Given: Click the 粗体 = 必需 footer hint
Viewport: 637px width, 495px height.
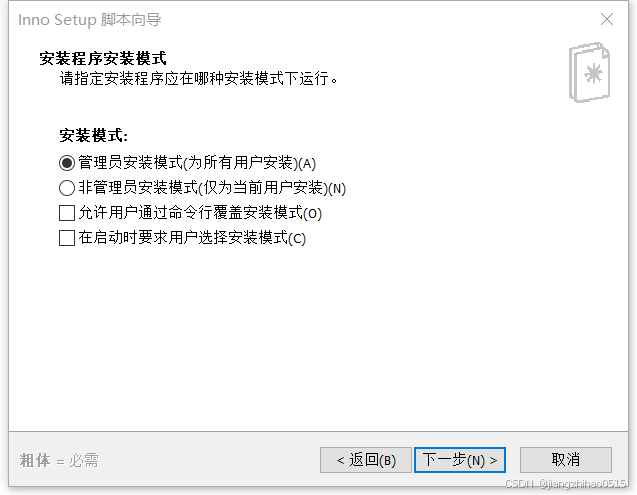Looking at the screenshot, I should pos(59,460).
